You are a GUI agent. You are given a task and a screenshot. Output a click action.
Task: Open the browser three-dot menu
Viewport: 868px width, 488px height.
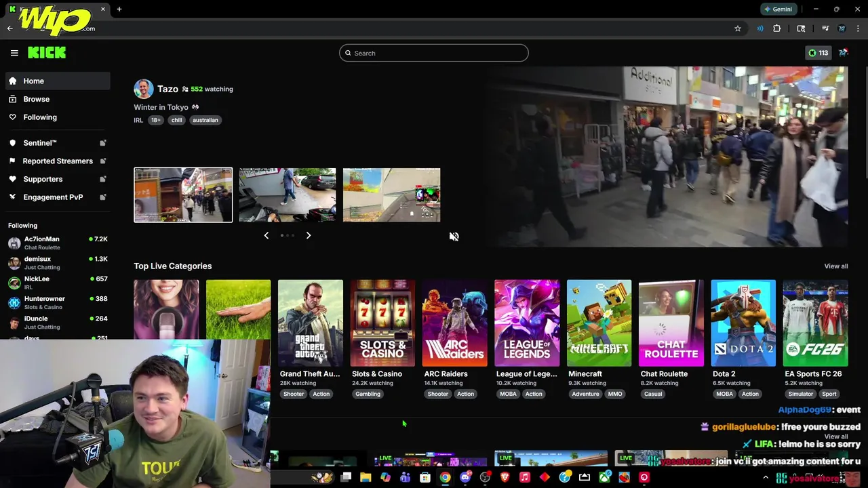pos(859,28)
